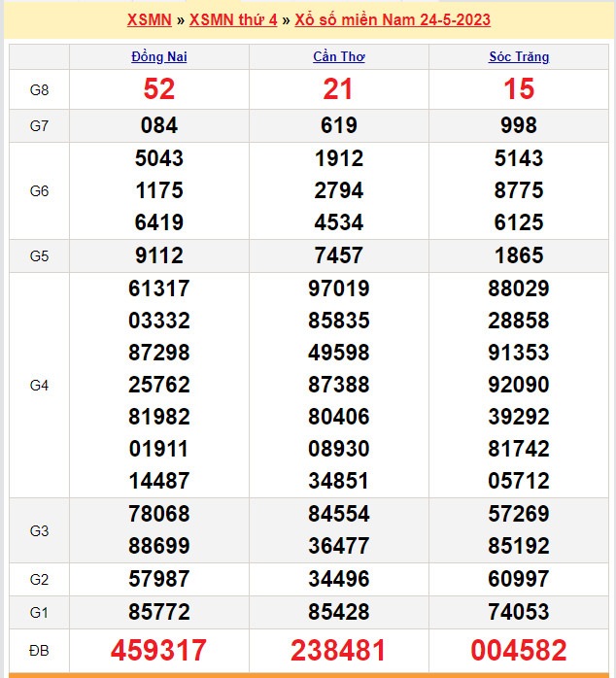Open the Đồng Nai province link
This screenshot has width=616, height=678.
point(159,56)
